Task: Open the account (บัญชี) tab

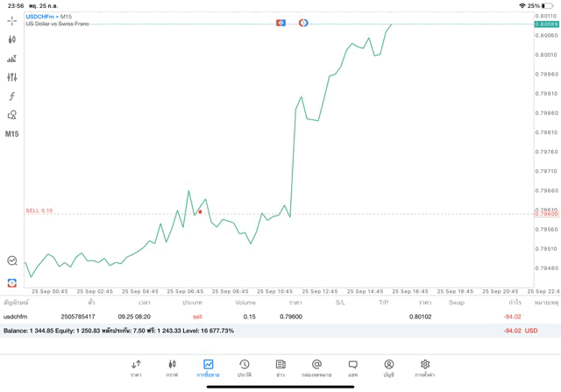Action: 388,367
